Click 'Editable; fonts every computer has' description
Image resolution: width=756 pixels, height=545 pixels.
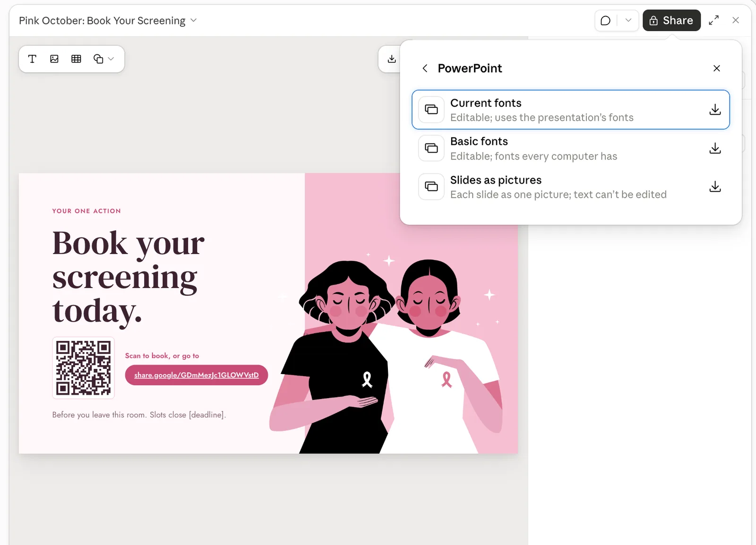click(x=534, y=156)
